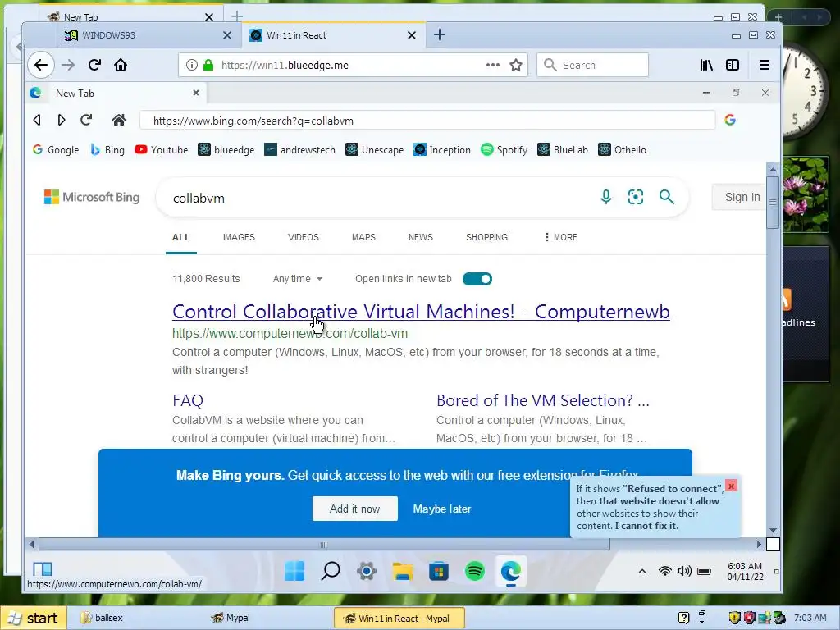This screenshot has width=840, height=630.
Task: Open Bing visual search icon
Action: [x=636, y=197]
